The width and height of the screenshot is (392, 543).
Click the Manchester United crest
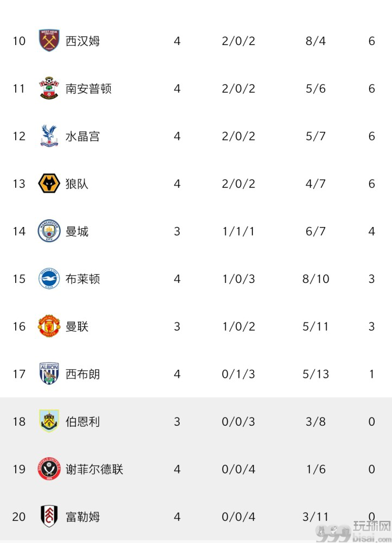click(x=49, y=326)
